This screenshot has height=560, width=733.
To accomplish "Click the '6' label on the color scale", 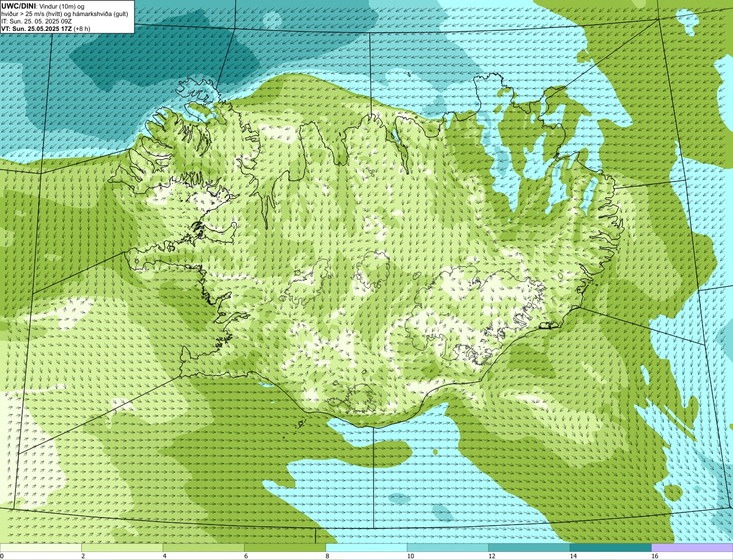I will [246, 556].
